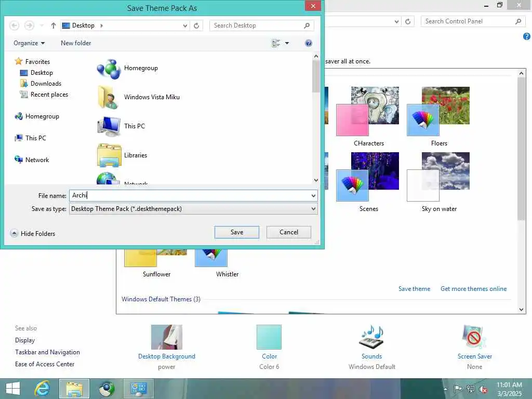Screen dimensions: 532x399
Task: Click themes list scroll down arrow
Action: [522, 310]
